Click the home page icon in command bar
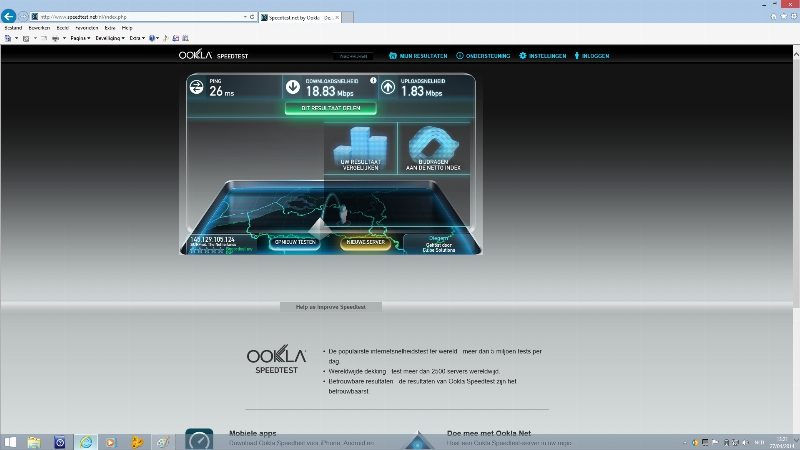 click(x=8, y=38)
